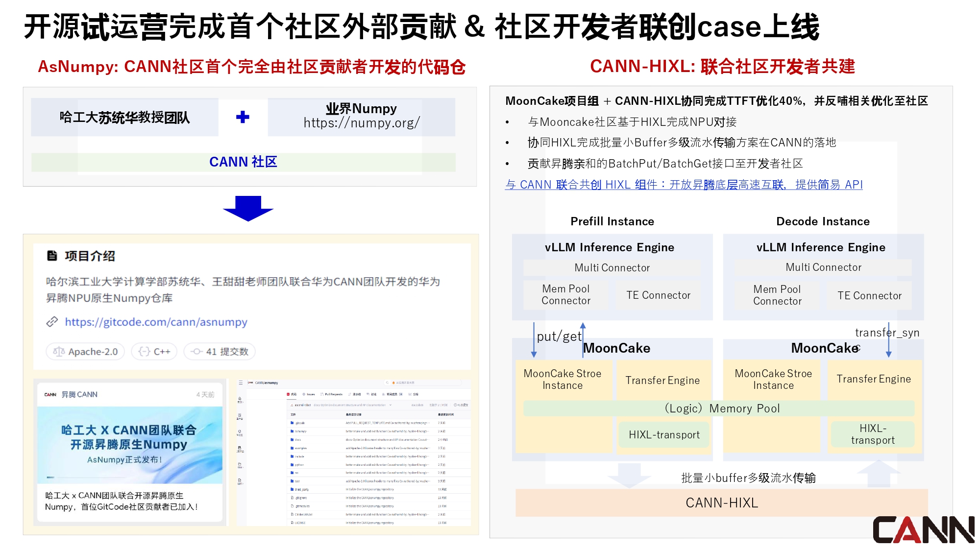Expand the latest commit message chevron

pyautogui.click(x=391, y=405)
